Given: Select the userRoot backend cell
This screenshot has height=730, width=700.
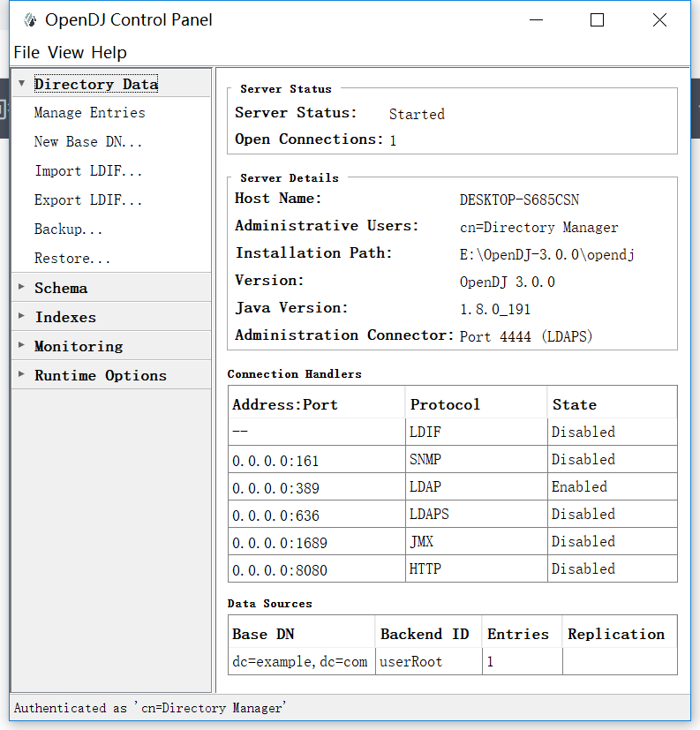Looking at the screenshot, I should 429,661.
